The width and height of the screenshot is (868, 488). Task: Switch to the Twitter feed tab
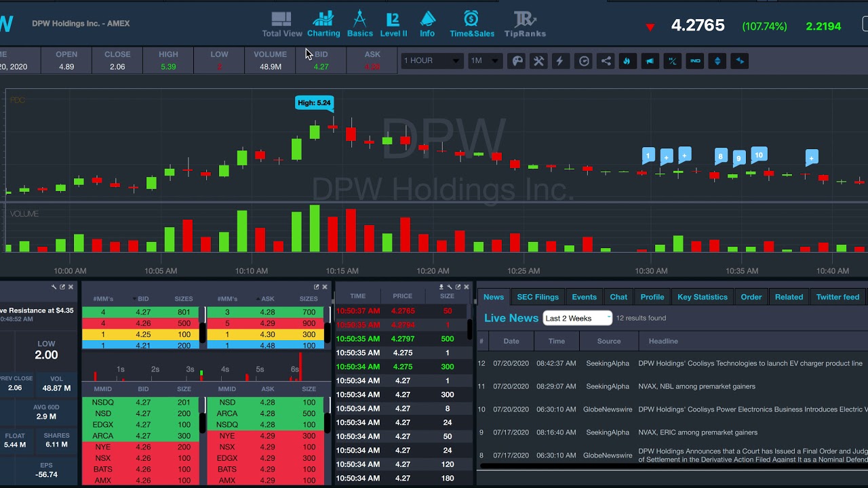(837, 297)
